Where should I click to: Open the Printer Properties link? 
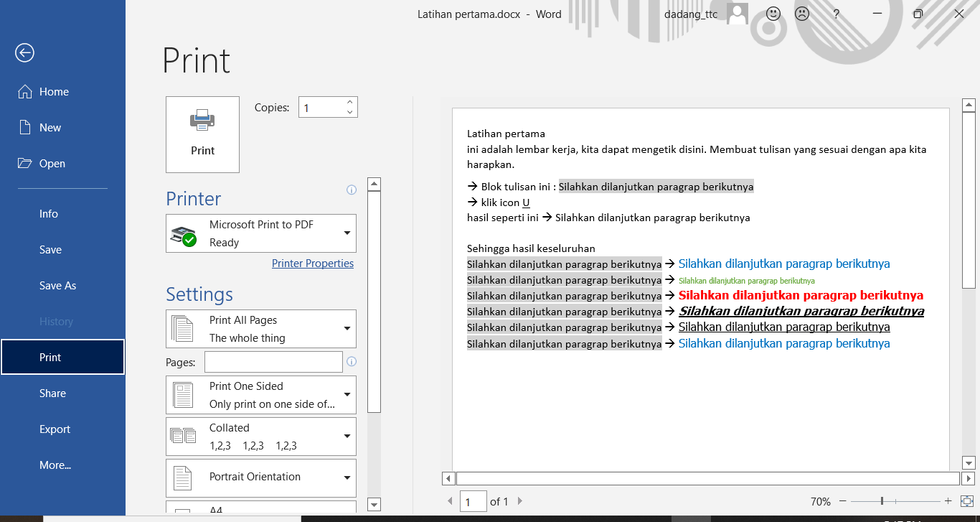[313, 264]
